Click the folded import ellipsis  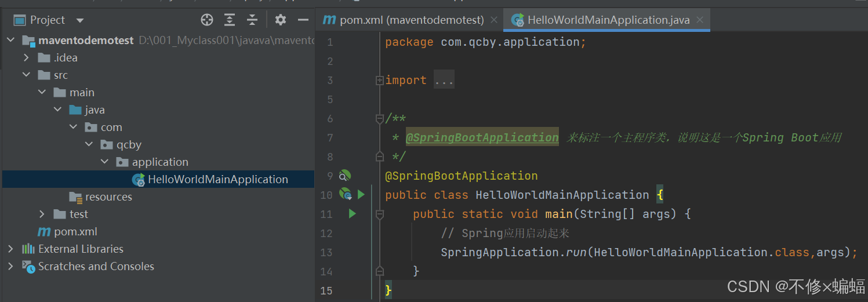444,81
